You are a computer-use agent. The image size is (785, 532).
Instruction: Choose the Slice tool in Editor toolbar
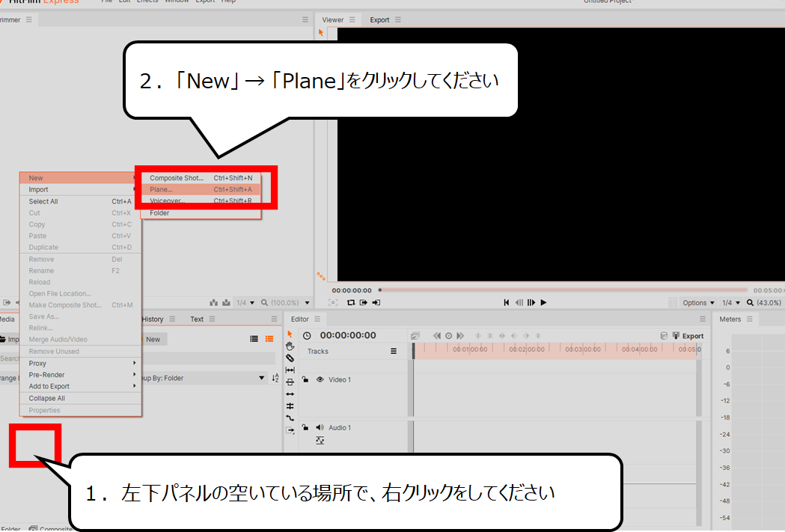coord(290,358)
